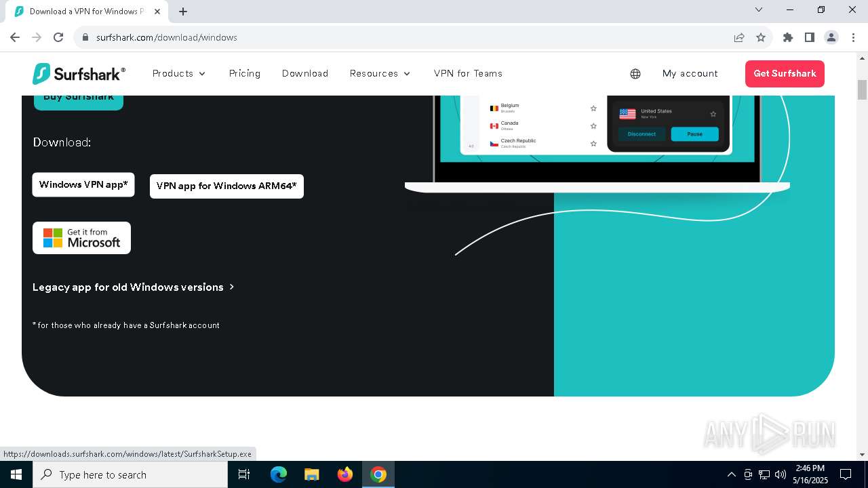Open Task View on taskbar

244,474
